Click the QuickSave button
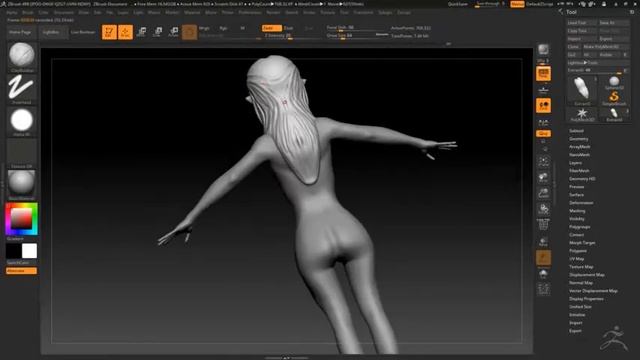 (x=458, y=4)
